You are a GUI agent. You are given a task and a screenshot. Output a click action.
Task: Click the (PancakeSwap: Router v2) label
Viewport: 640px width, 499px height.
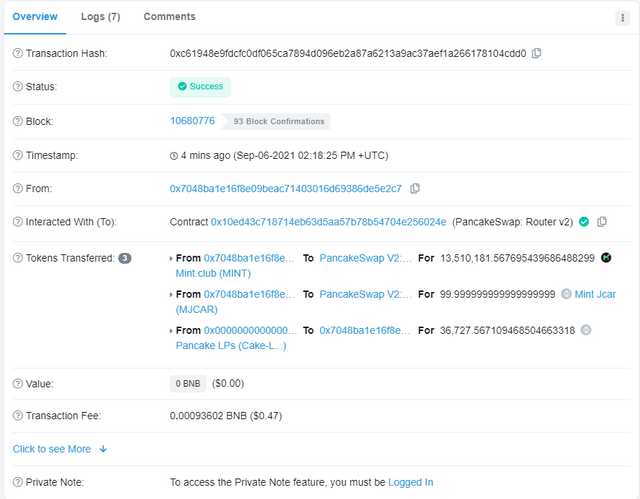point(513,222)
